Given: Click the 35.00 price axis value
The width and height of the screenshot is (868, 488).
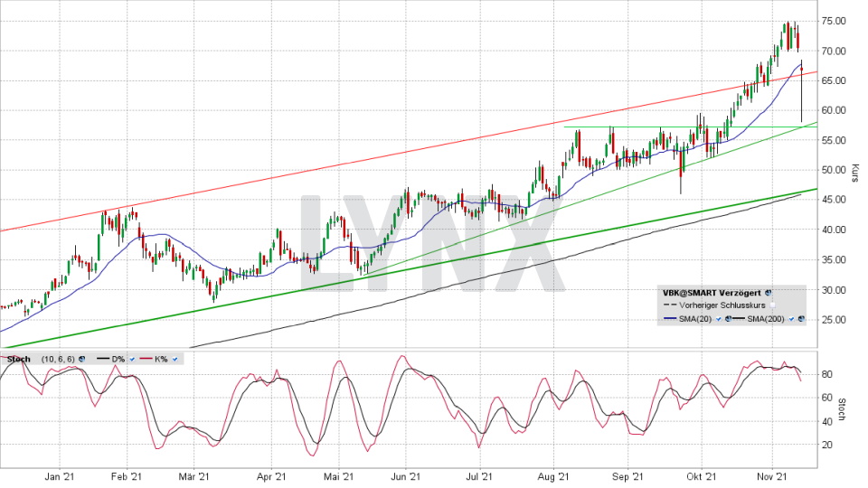Looking at the screenshot, I should click(x=835, y=259).
